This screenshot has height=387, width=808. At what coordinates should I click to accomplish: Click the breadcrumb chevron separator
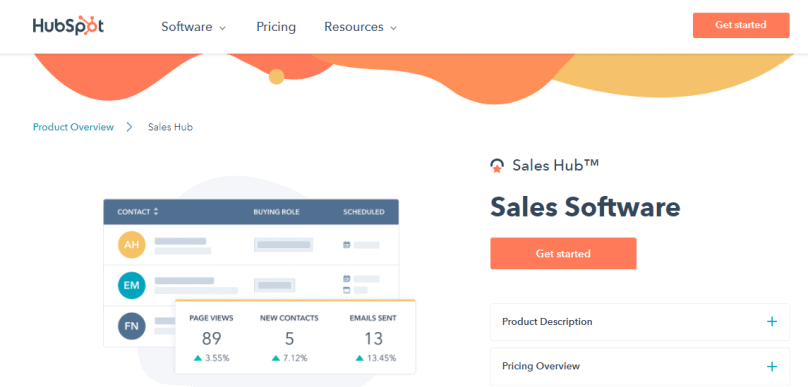pos(130,127)
